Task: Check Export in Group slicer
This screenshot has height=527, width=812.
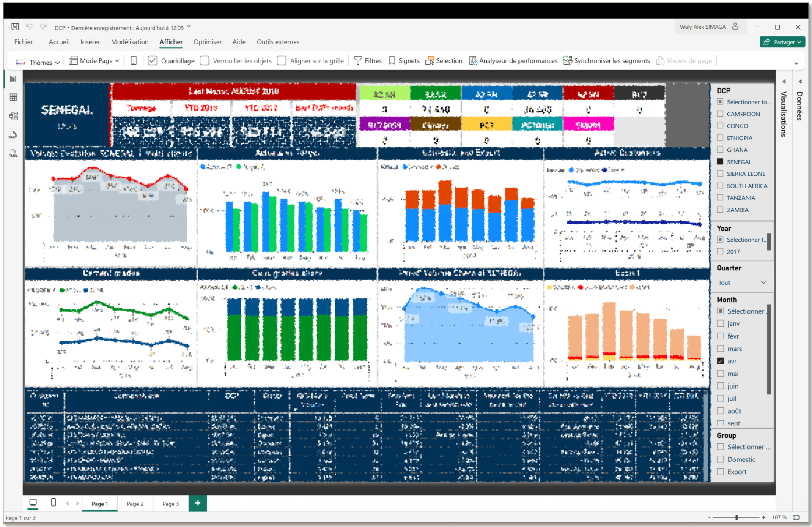Action: pyautogui.click(x=721, y=472)
